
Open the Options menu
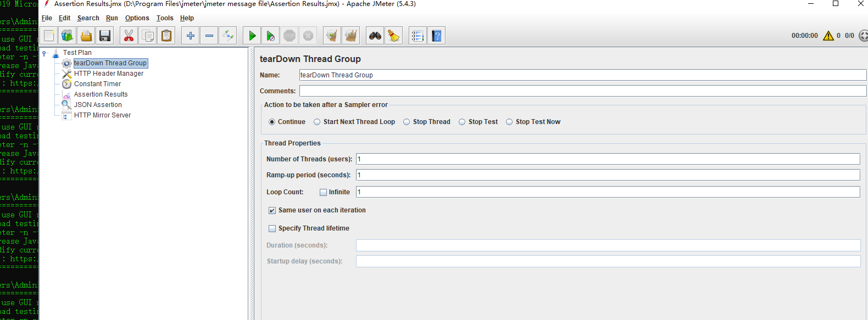click(137, 18)
